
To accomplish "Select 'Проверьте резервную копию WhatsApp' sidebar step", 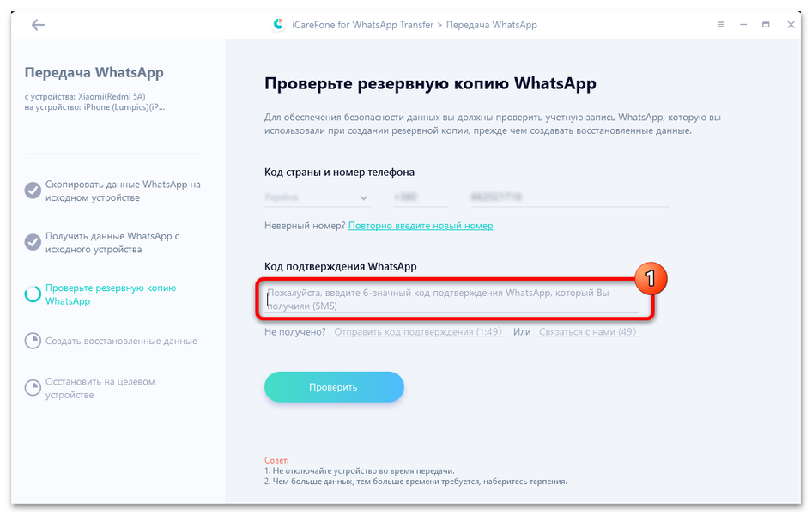I will pyautogui.click(x=111, y=294).
